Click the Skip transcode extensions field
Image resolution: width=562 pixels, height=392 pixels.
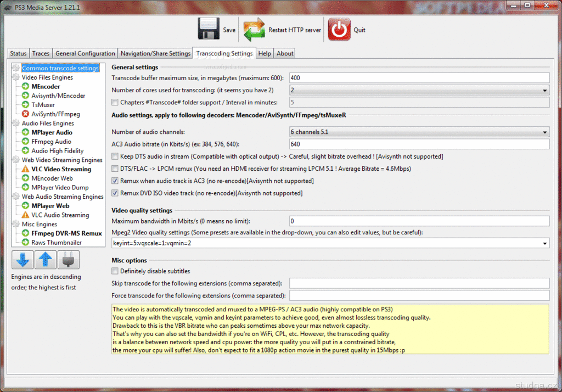coord(419,283)
